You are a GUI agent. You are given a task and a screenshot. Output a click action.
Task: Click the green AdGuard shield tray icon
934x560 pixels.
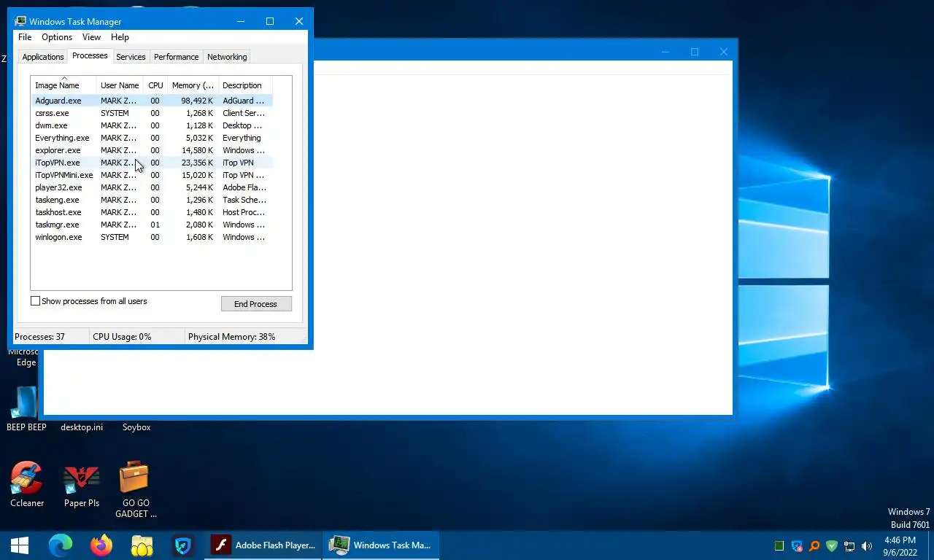(832, 545)
